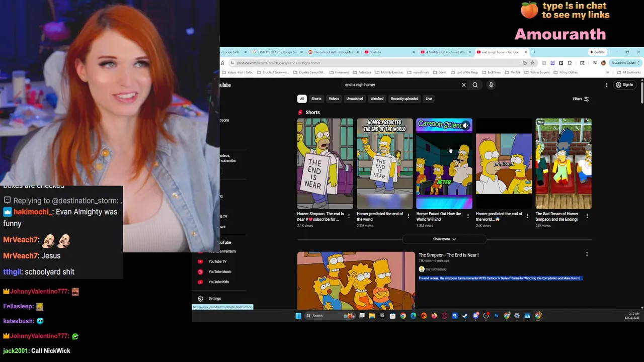Viewport: 644px width, 362px height.
Task: Open options menu for 'The Sad Dream of Homer Simpson'
Action: tap(587, 216)
